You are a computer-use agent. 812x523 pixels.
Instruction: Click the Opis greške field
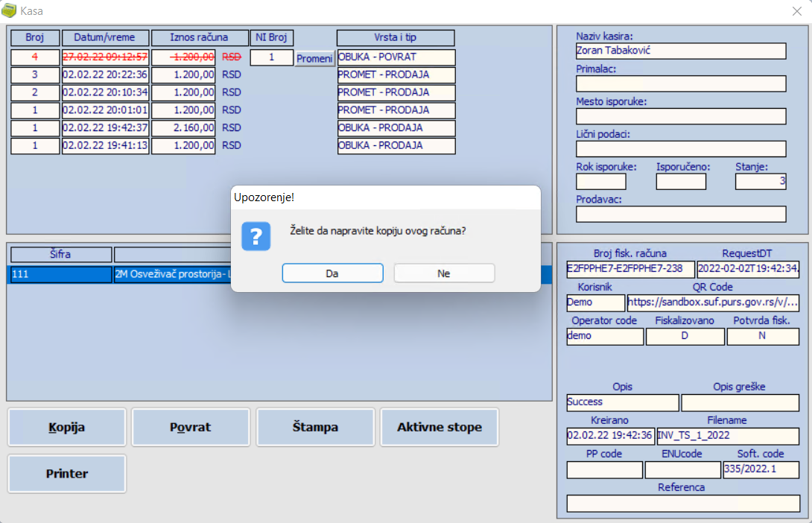740,402
